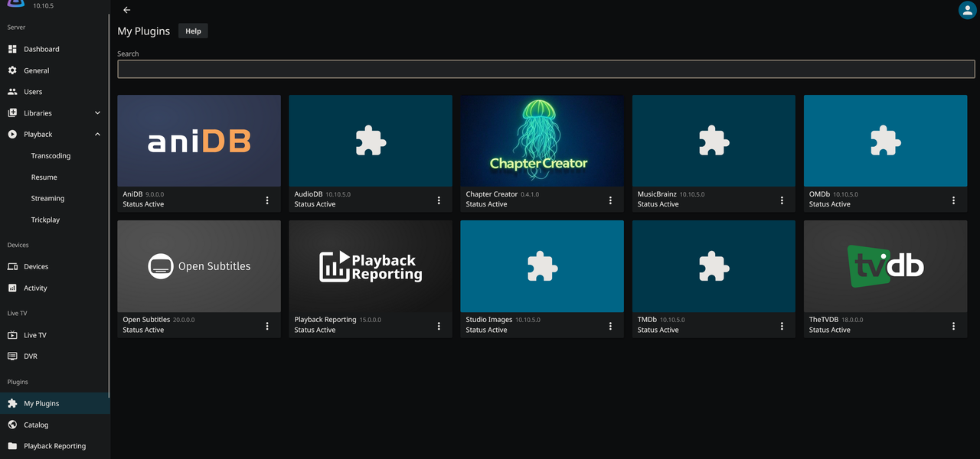This screenshot has height=459, width=980.
Task: Click the Chapter Creator jellyfish thumbnail
Action: pos(542,141)
